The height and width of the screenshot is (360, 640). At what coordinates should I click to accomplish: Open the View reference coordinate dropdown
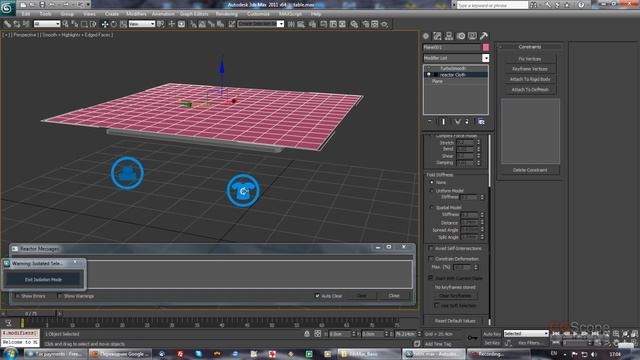142,24
